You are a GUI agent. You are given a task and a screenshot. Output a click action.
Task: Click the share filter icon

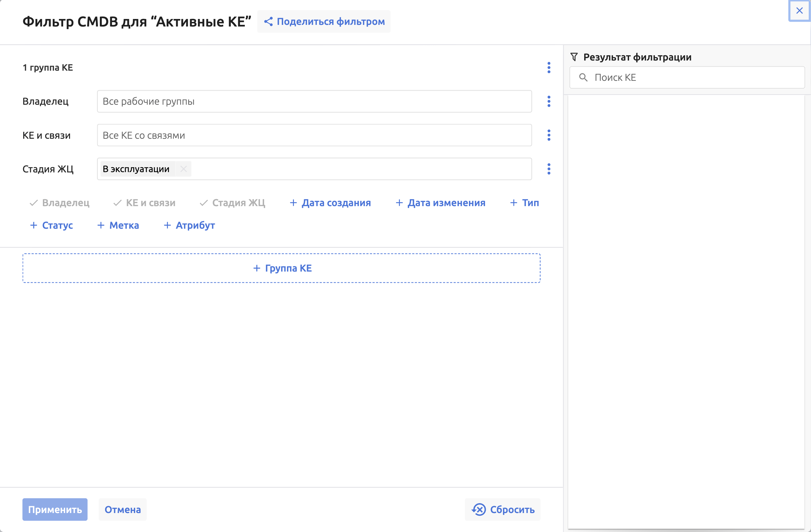click(x=268, y=22)
